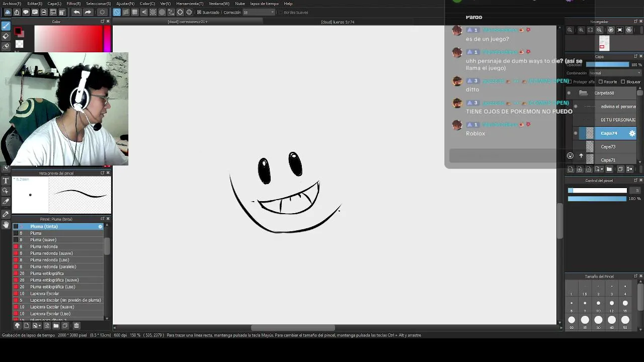The image size is (644, 362).
Task: Click the Navigator canvas thumbnail
Action: tap(604, 44)
